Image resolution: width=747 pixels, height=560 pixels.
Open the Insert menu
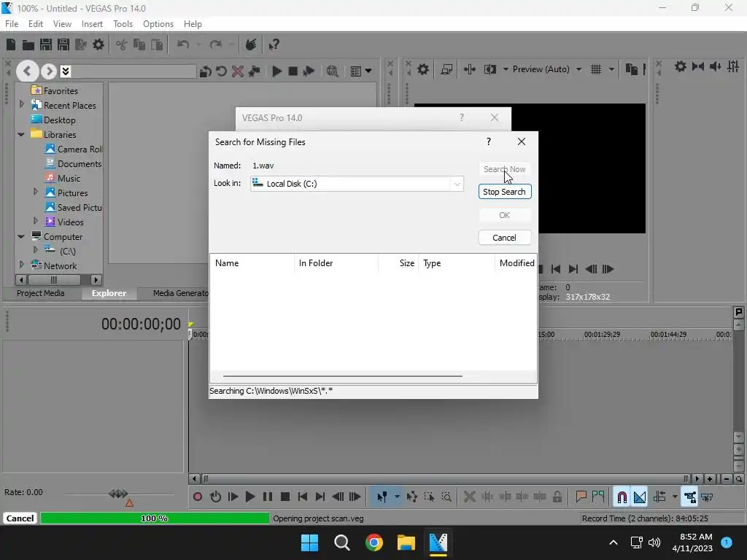92,24
